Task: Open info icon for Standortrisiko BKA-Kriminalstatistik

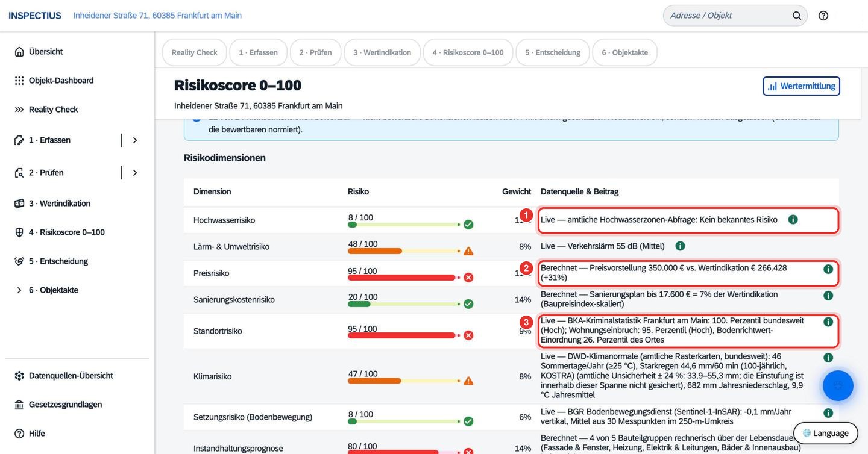Action: tap(828, 322)
